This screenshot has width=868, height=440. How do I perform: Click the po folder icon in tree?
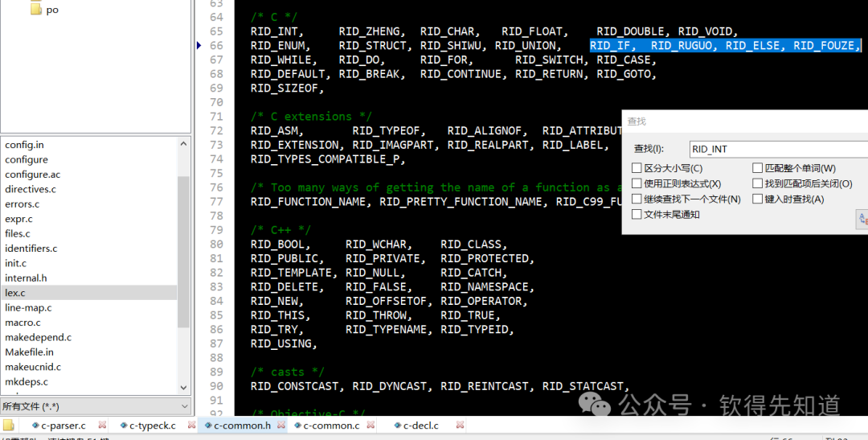tap(36, 9)
